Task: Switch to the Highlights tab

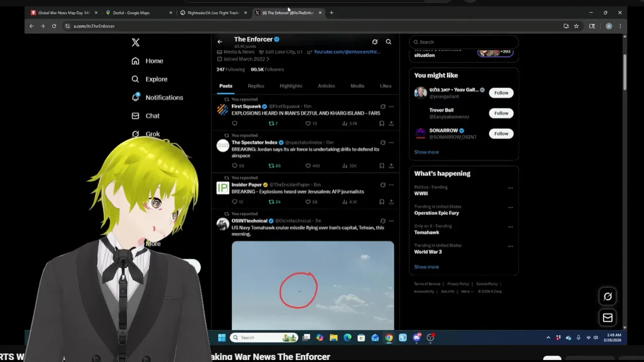Action: (291, 86)
